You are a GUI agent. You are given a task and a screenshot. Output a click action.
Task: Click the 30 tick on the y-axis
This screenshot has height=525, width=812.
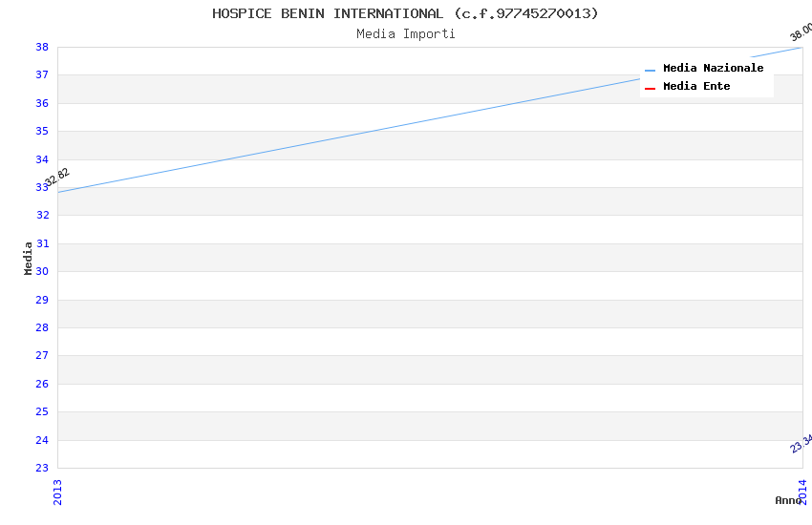click(x=42, y=271)
